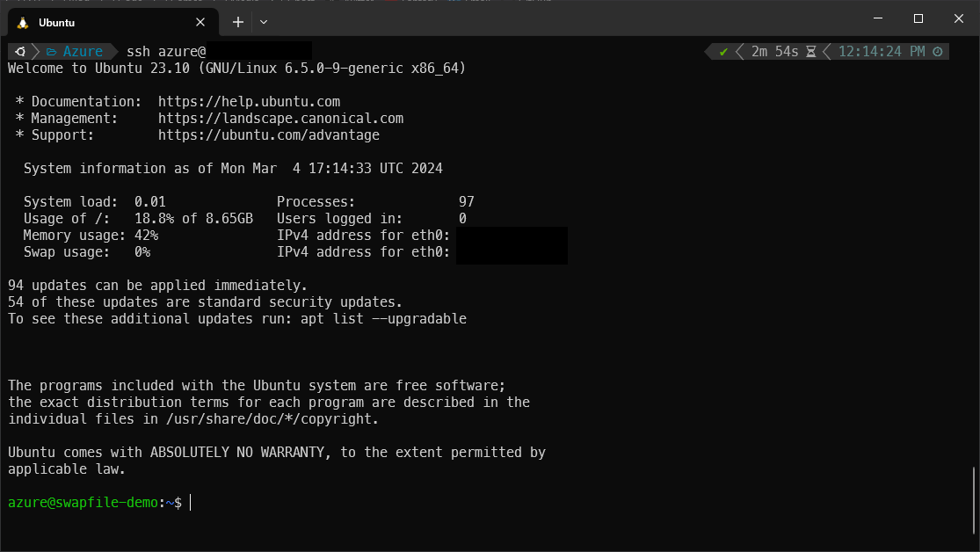Image resolution: width=980 pixels, height=552 pixels.
Task: Minimize the terminal window
Action: [878, 18]
